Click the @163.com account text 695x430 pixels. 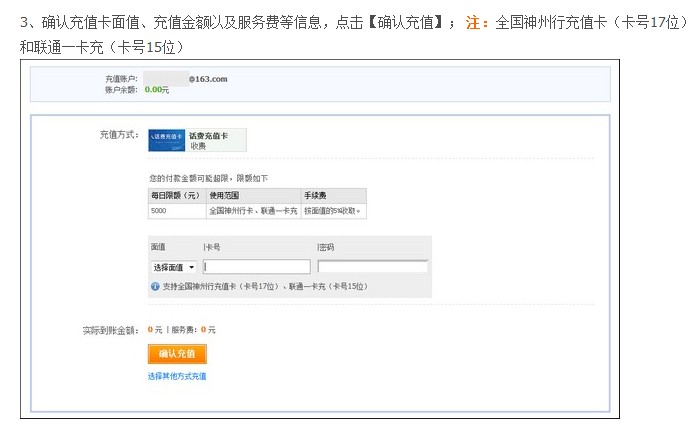[208, 79]
